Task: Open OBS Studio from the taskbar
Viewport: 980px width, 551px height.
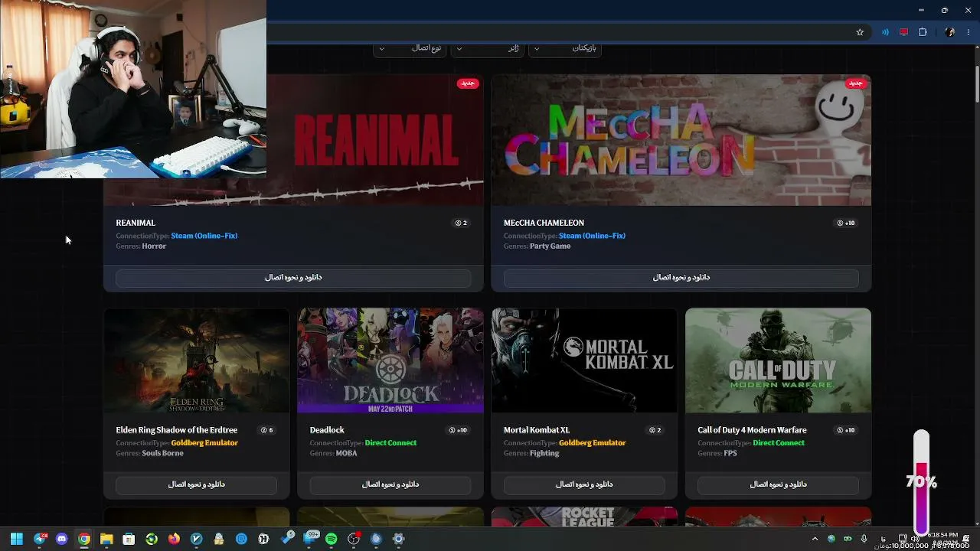Action: coord(354,539)
